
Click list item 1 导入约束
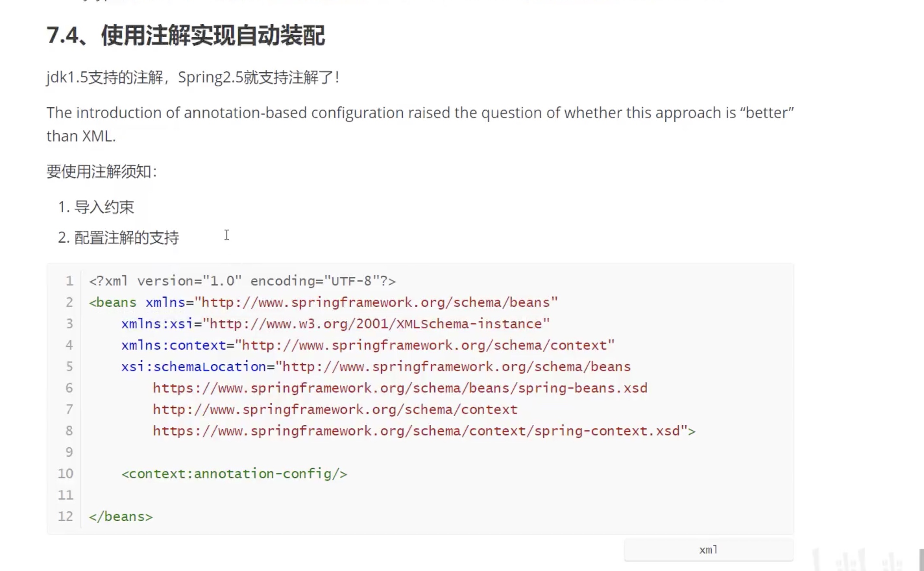(x=104, y=207)
